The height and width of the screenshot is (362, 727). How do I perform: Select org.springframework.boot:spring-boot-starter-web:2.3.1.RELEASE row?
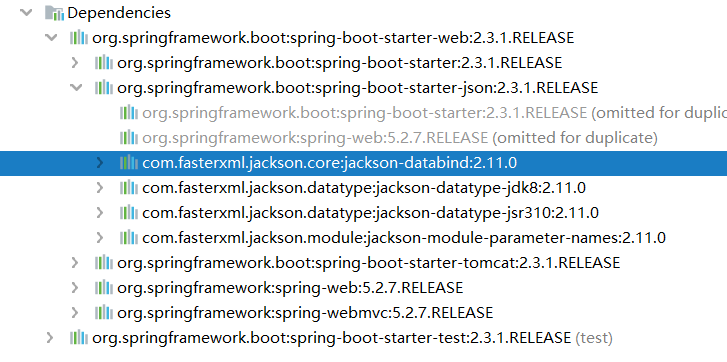click(x=333, y=38)
